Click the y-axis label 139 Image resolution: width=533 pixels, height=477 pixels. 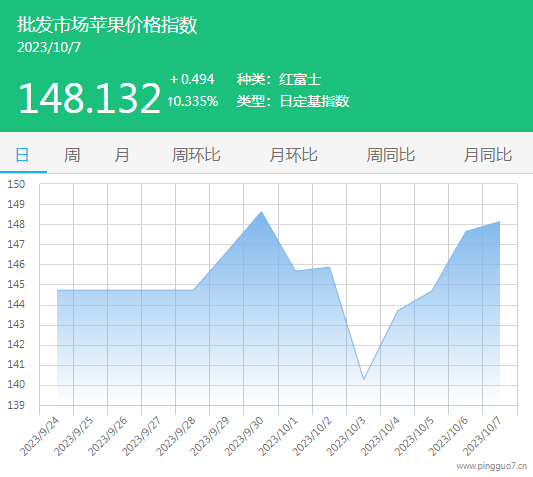16,405
